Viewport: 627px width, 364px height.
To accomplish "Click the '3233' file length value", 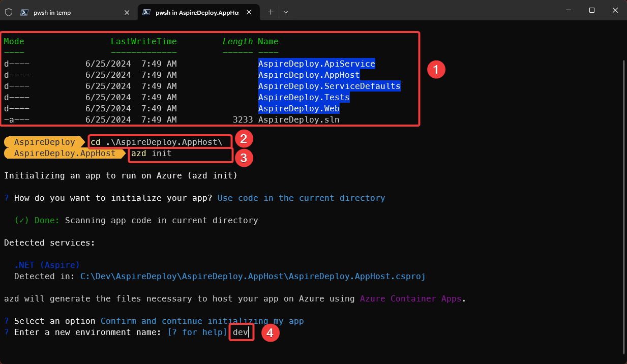I will point(243,119).
